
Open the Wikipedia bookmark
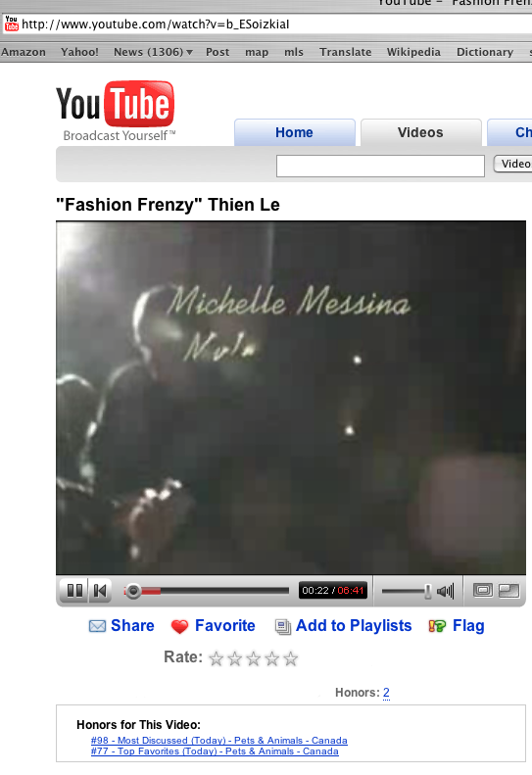413,52
